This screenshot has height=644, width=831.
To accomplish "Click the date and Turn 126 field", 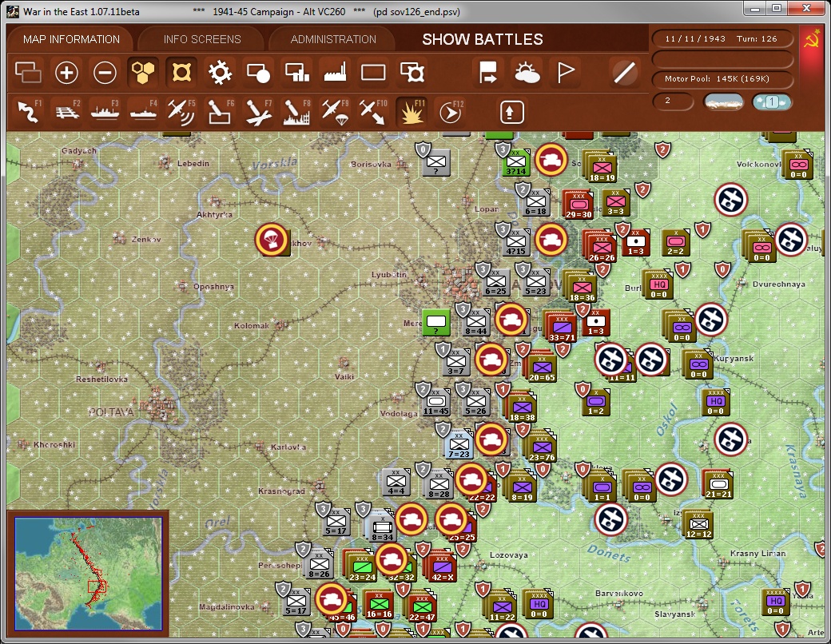I will tap(722, 38).
